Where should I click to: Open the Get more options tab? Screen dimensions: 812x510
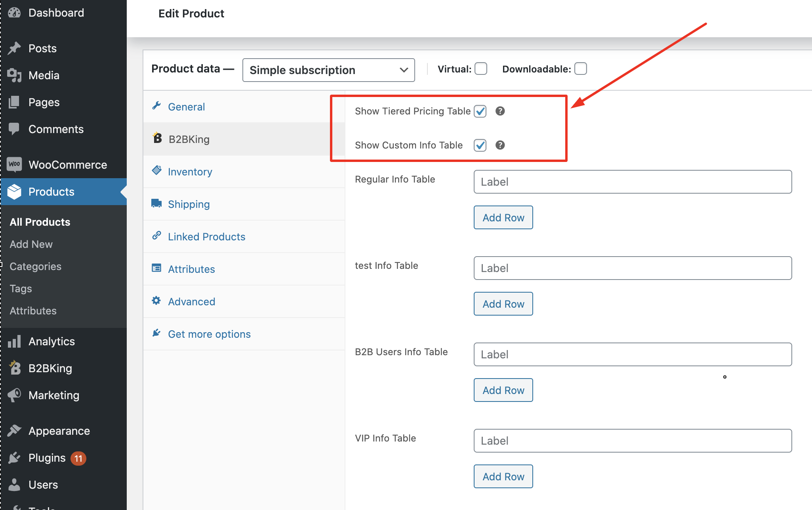pos(244,334)
